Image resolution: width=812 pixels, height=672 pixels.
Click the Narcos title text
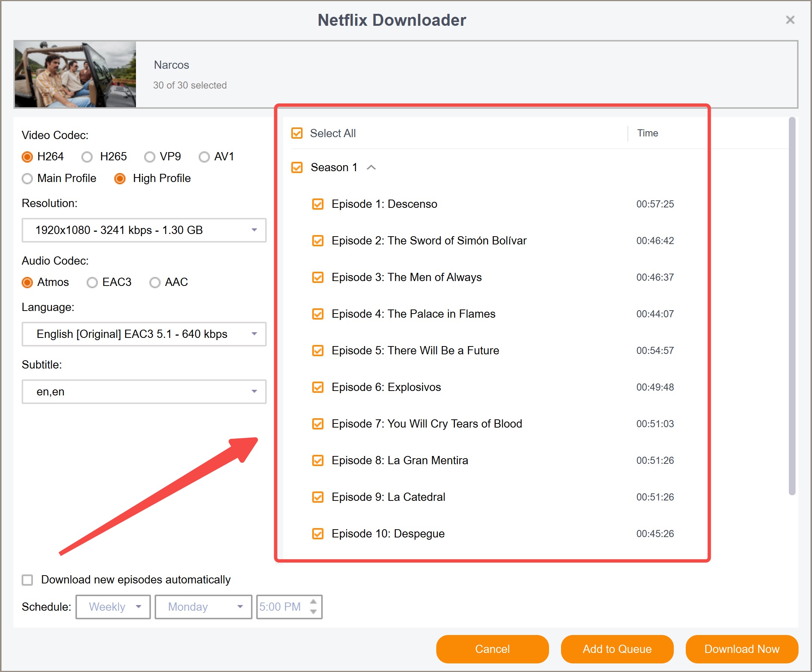[171, 65]
